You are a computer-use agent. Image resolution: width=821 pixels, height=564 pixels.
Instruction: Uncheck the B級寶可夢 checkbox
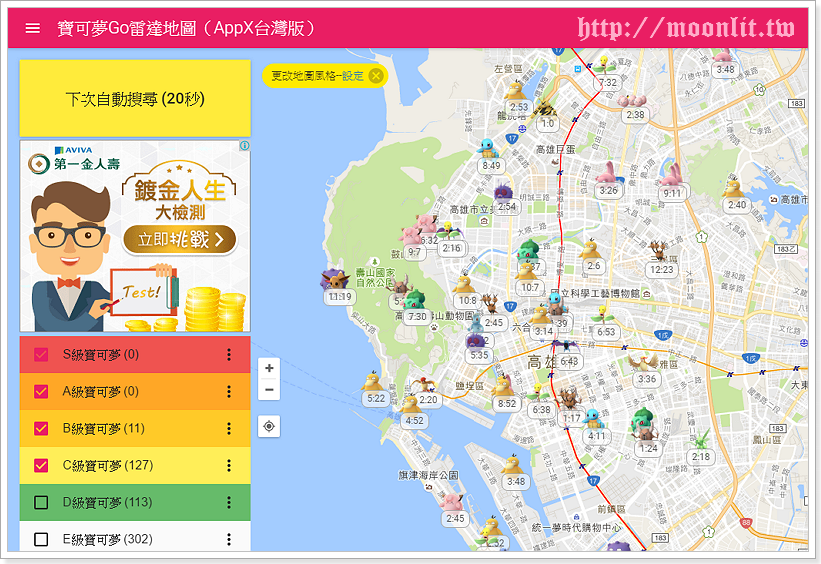point(41,429)
